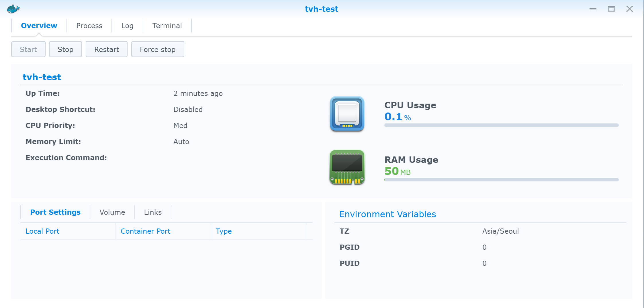Click the Environment Variables heading
The width and height of the screenshot is (644, 308).
387,214
